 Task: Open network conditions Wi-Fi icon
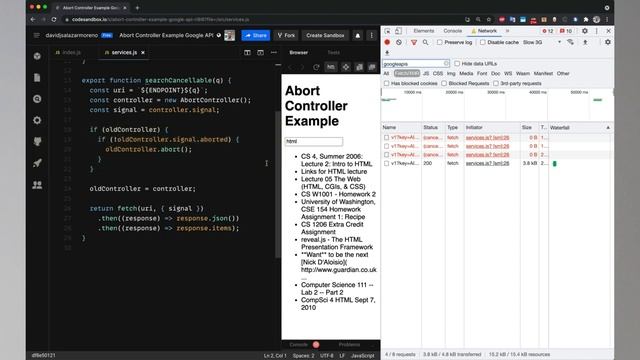pos(570,42)
